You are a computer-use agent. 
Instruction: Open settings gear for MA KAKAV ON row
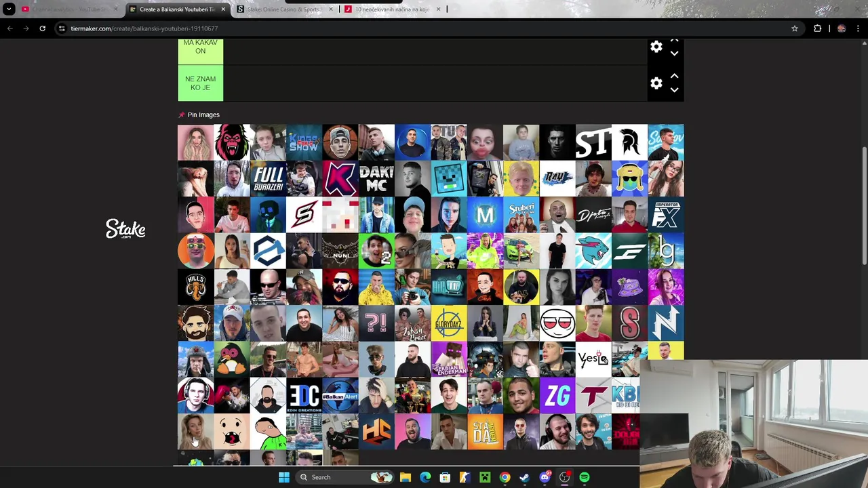tap(656, 47)
